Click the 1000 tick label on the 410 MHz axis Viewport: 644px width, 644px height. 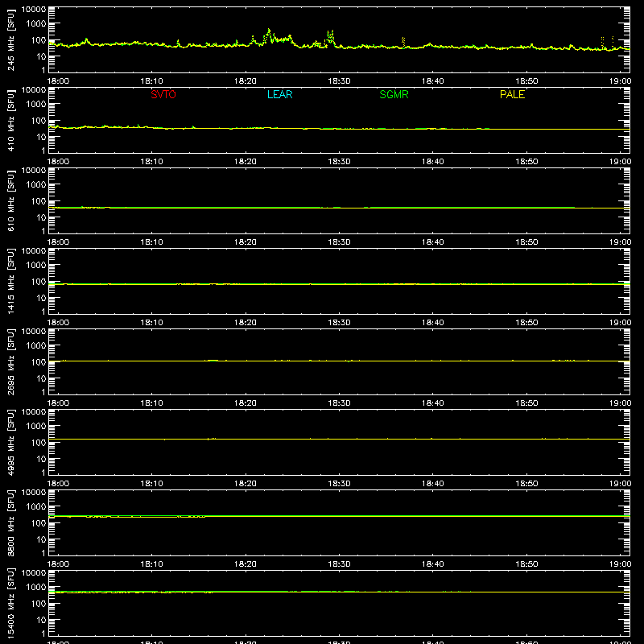pyautogui.click(x=36, y=105)
